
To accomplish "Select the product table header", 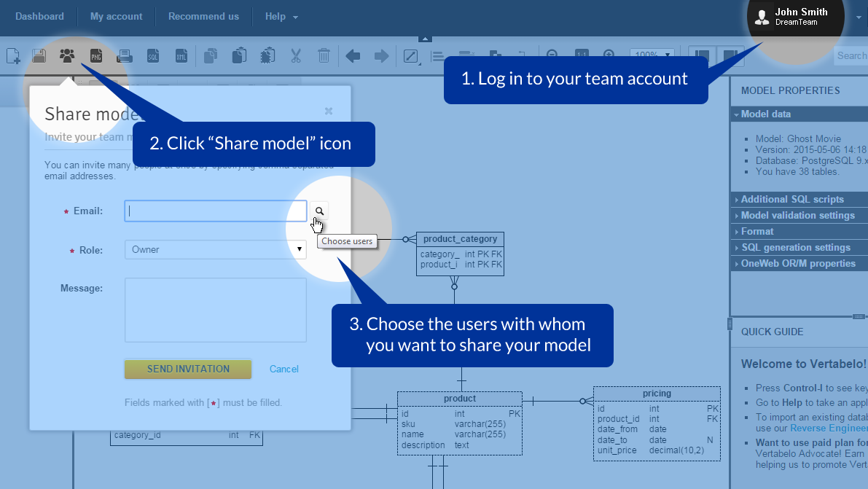I will pyautogui.click(x=459, y=399).
